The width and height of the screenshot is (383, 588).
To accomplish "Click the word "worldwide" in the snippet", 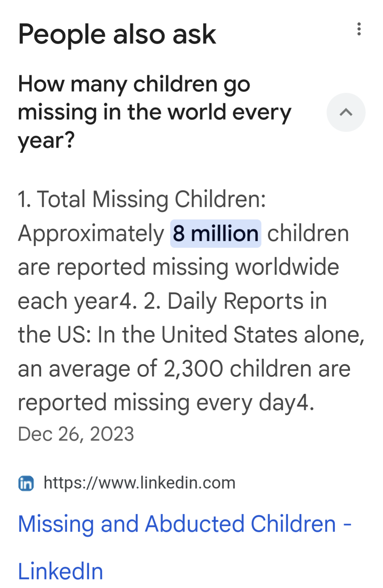I will coord(287,267).
